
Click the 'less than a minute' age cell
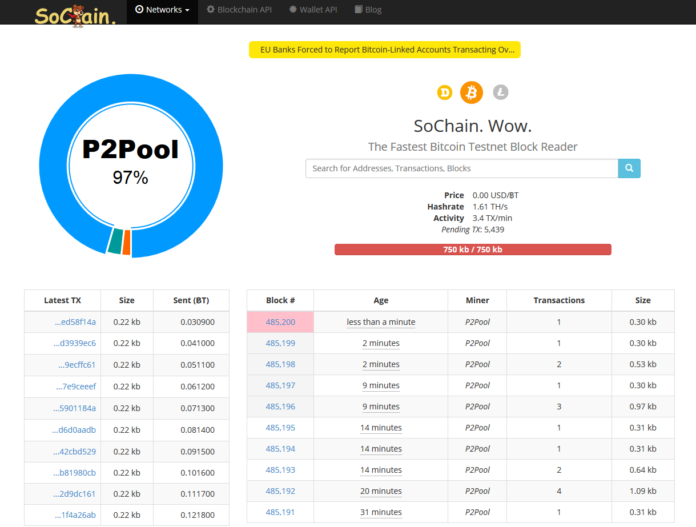[381, 322]
